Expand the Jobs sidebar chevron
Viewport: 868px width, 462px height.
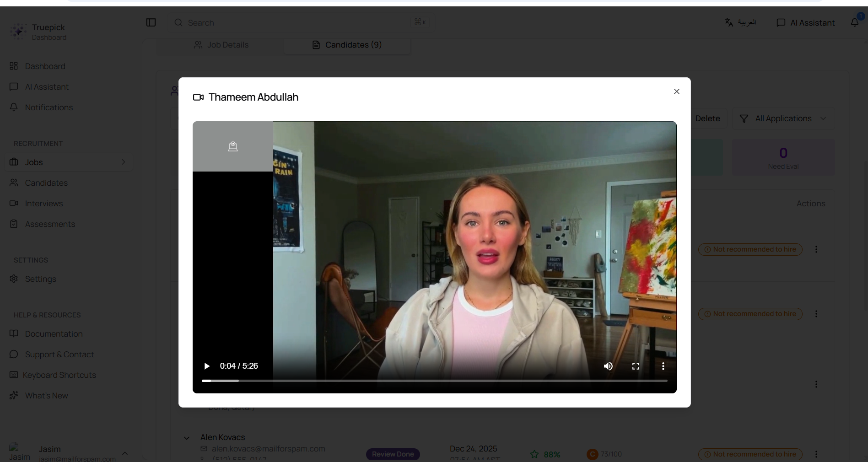(x=123, y=162)
